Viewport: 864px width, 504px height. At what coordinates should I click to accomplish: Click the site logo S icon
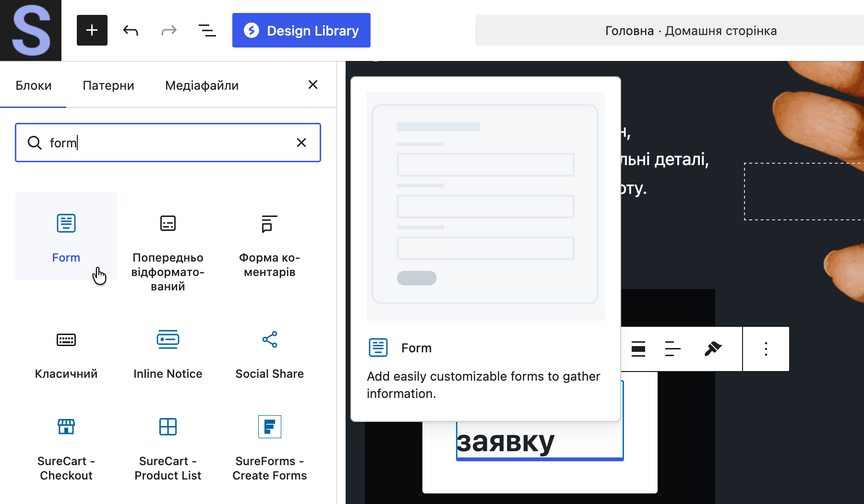tap(31, 30)
